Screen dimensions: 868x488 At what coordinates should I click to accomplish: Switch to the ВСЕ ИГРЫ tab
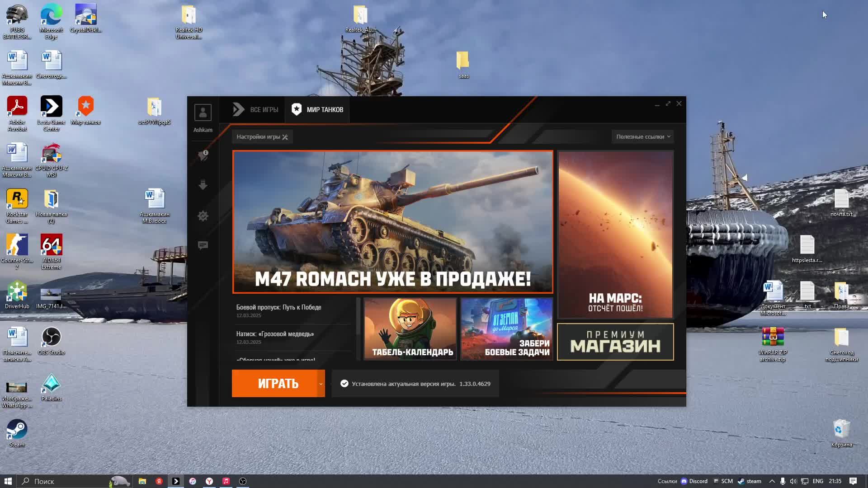(x=256, y=110)
